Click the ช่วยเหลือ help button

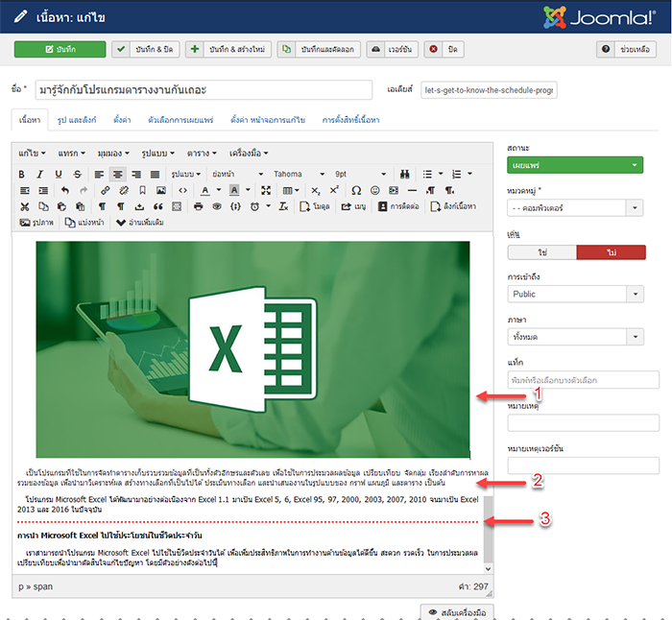(626, 49)
